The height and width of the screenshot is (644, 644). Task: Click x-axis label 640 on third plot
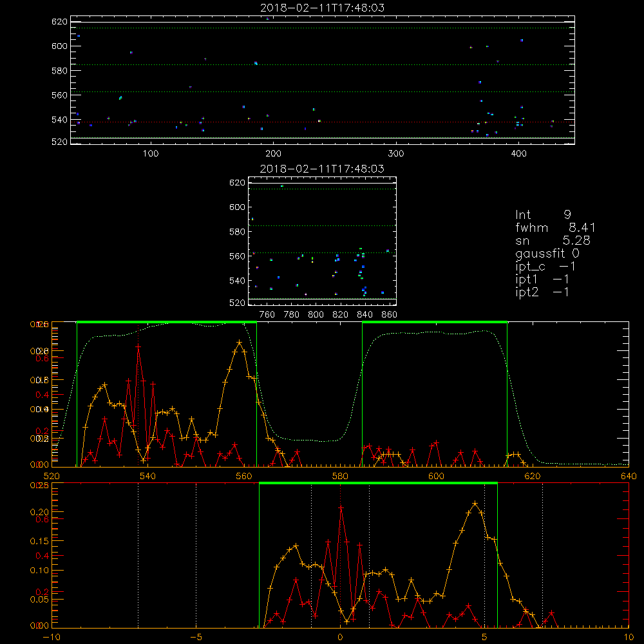629,476
